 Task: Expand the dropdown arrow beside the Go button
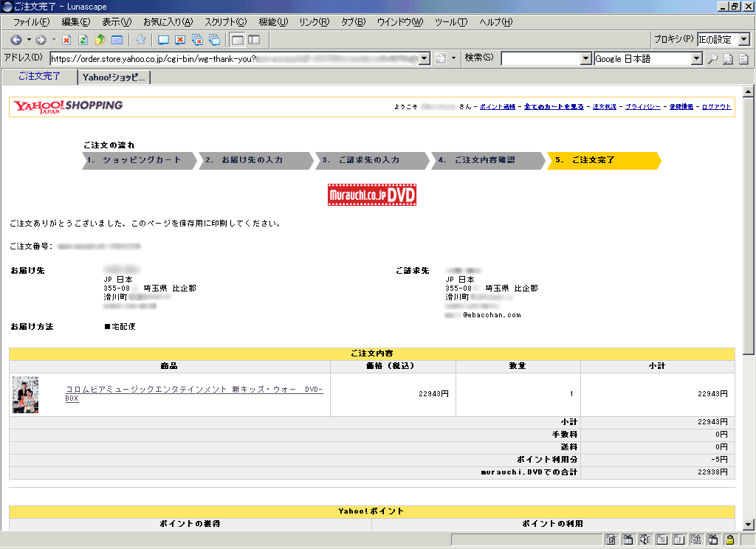[x=453, y=58]
